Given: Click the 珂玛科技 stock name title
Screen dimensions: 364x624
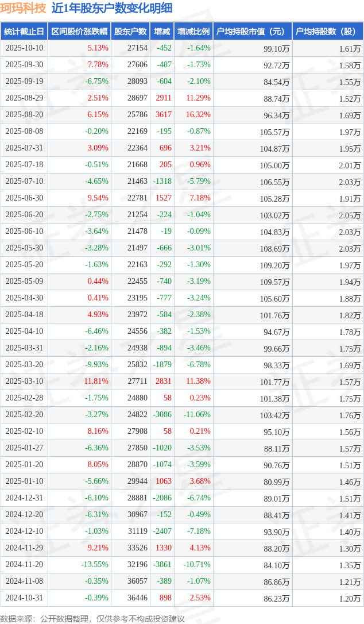Looking at the screenshot, I should tap(23, 8).
